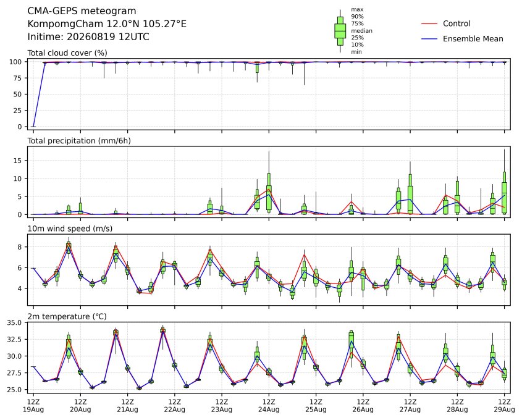The image size is (522, 420).
Task: Click the 'max' legend label
Action: tap(357, 10)
